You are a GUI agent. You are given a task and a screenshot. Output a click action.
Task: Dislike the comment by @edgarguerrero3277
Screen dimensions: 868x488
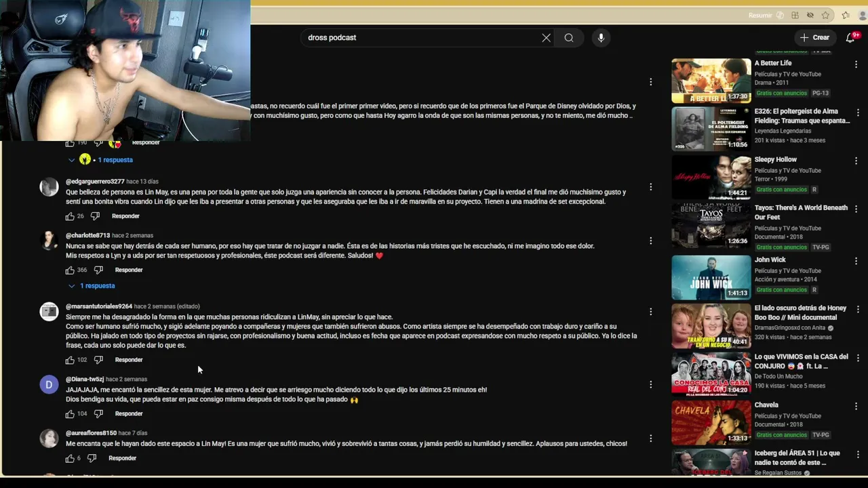pos(95,216)
